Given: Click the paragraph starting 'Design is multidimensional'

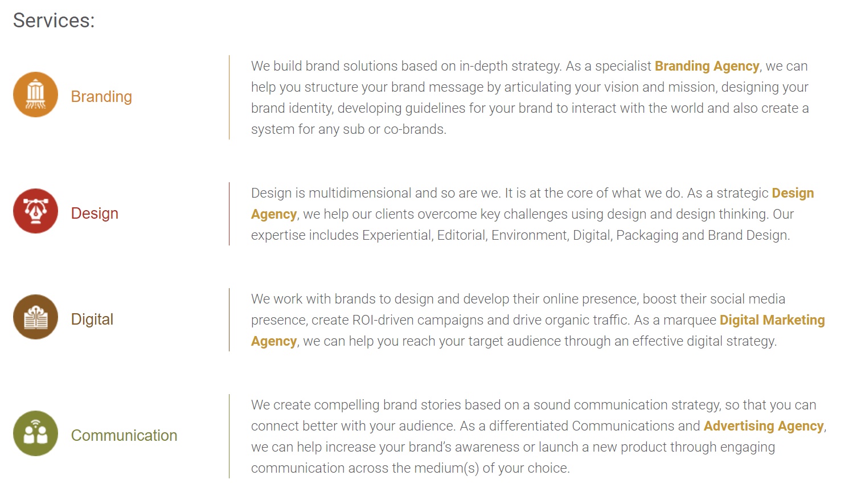Looking at the screenshot, I should tap(532, 214).
